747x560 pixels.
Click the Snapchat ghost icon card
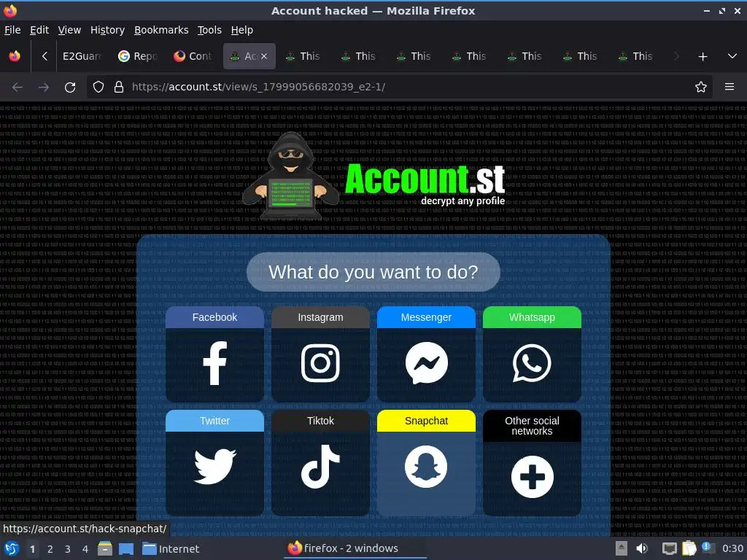tap(426, 463)
